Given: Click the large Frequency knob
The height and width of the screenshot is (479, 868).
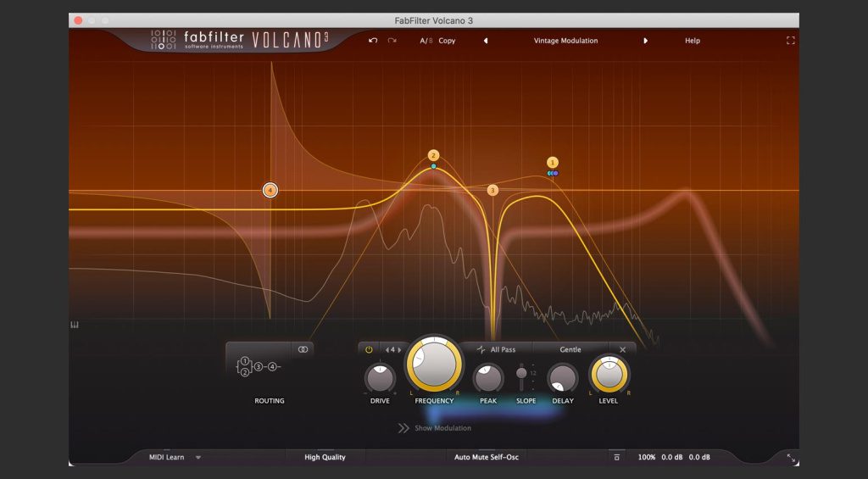Looking at the screenshot, I should click(x=434, y=365).
